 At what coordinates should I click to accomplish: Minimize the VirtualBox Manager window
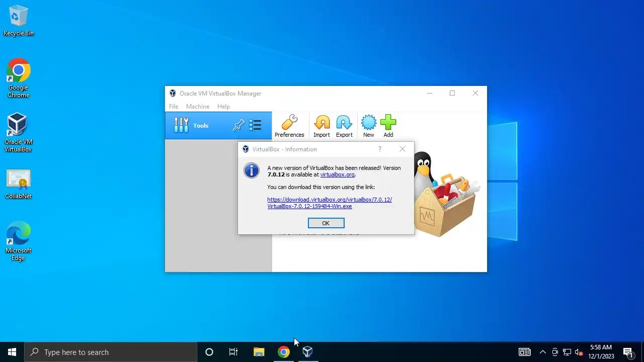430,93
